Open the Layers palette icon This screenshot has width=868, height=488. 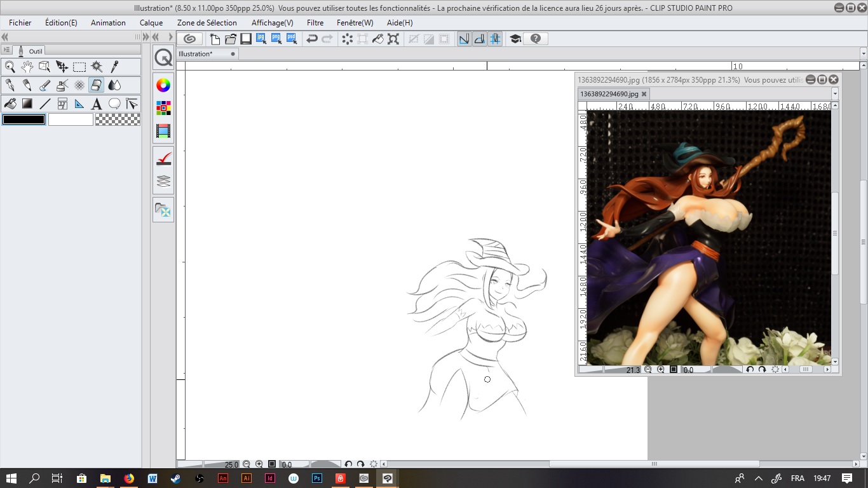click(x=163, y=182)
